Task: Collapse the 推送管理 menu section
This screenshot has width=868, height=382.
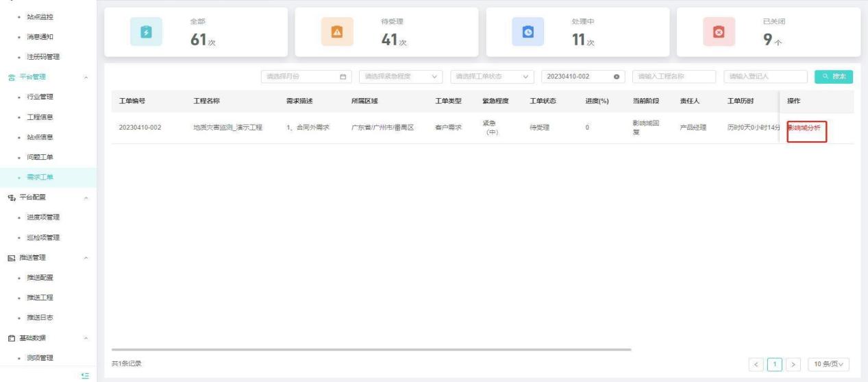Action: pos(85,258)
